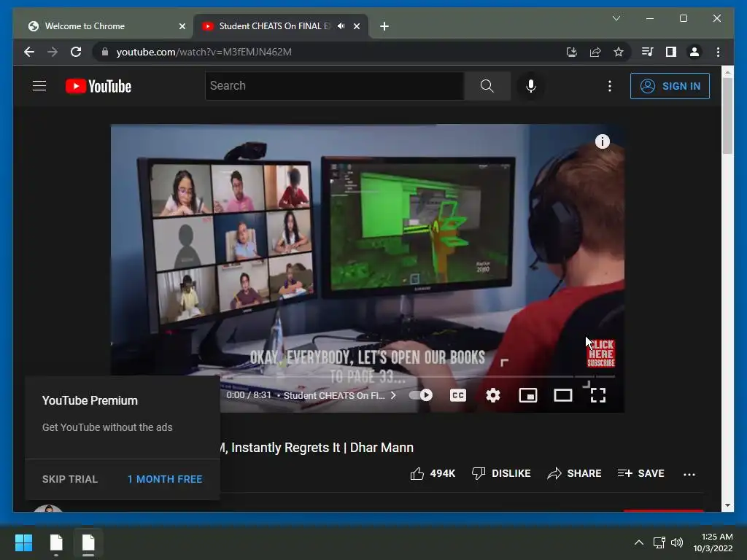Open more actions ellipsis under video

(x=689, y=474)
